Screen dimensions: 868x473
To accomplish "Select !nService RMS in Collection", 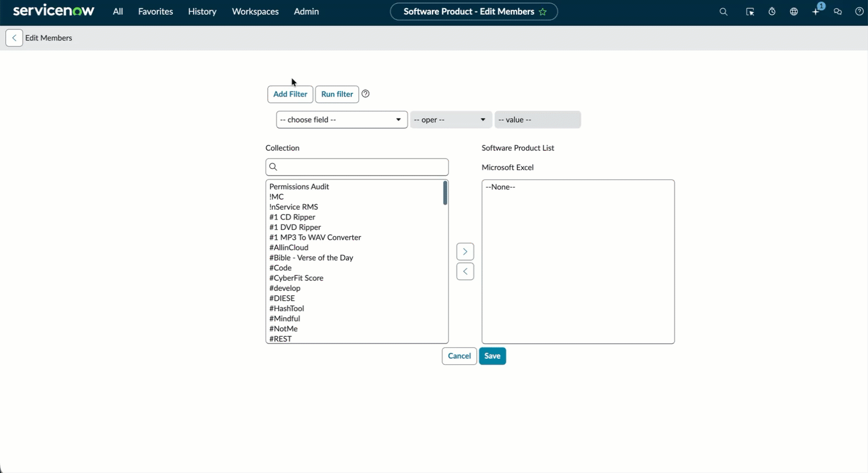I will 294,207.
